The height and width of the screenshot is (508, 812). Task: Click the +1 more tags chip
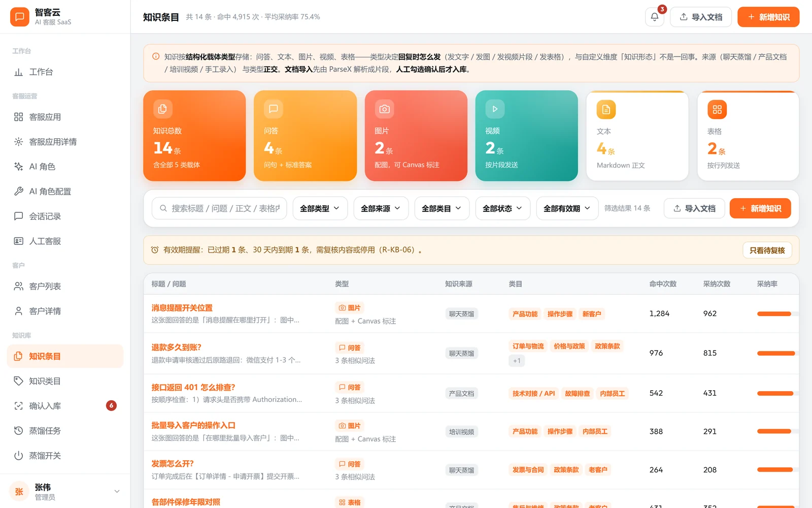pos(517,361)
